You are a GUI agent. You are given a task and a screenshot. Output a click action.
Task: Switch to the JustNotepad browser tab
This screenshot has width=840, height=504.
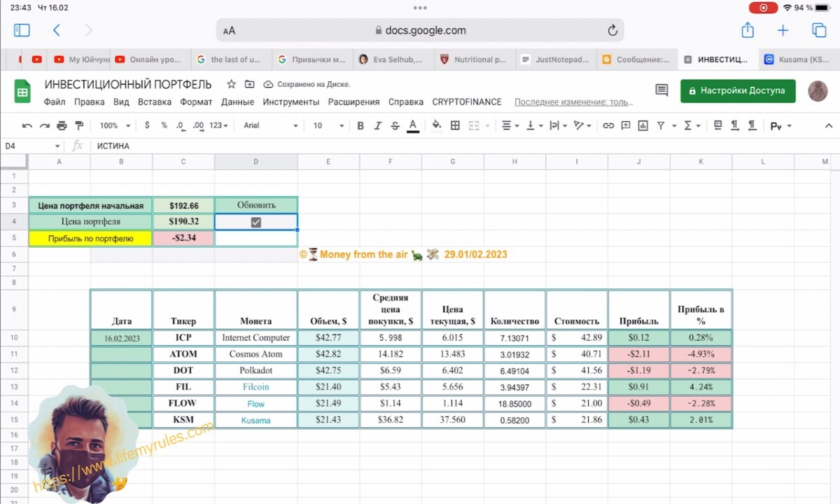(555, 59)
